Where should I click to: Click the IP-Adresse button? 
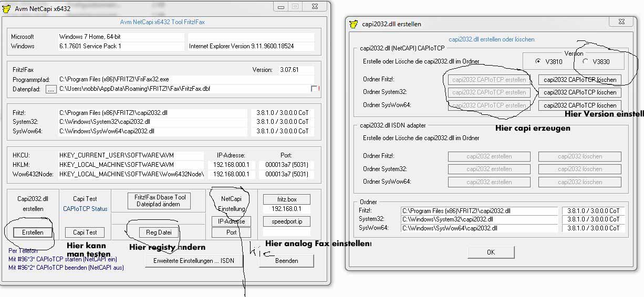(231, 221)
